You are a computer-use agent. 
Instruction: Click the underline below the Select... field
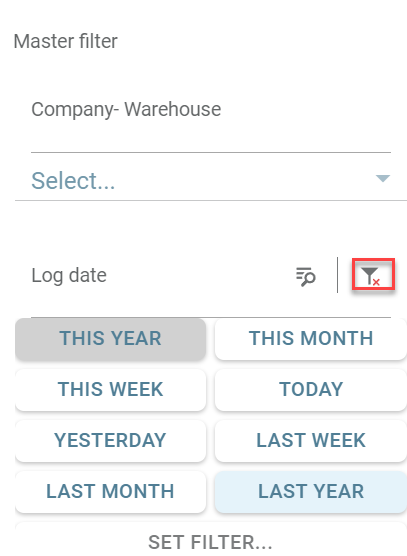point(211,200)
